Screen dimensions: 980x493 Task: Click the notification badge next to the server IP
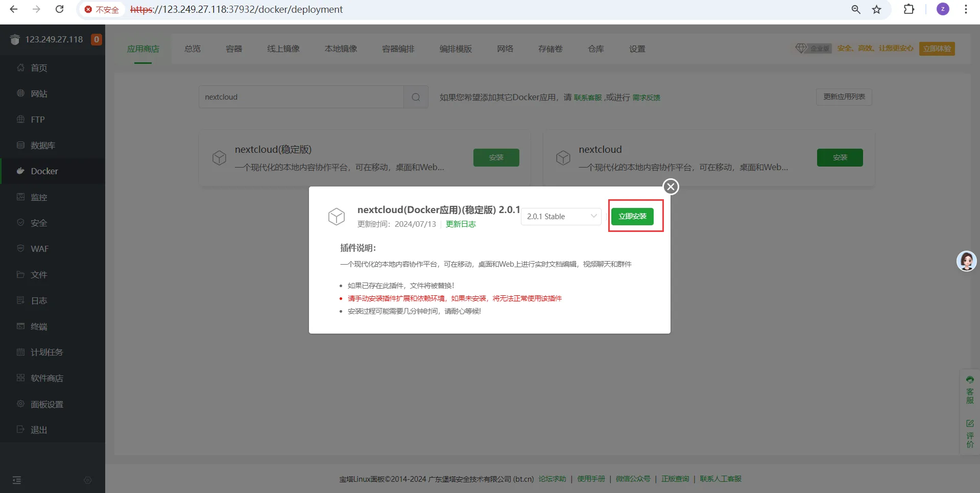(97, 39)
